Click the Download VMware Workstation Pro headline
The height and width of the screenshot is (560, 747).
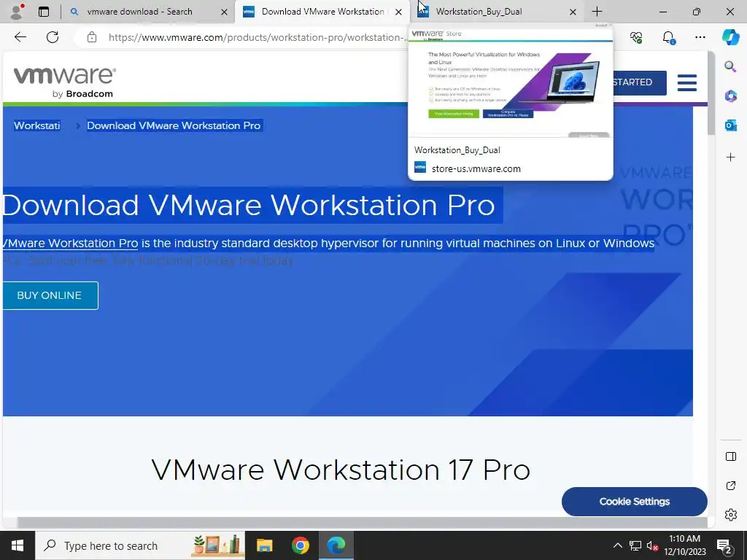click(249, 205)
